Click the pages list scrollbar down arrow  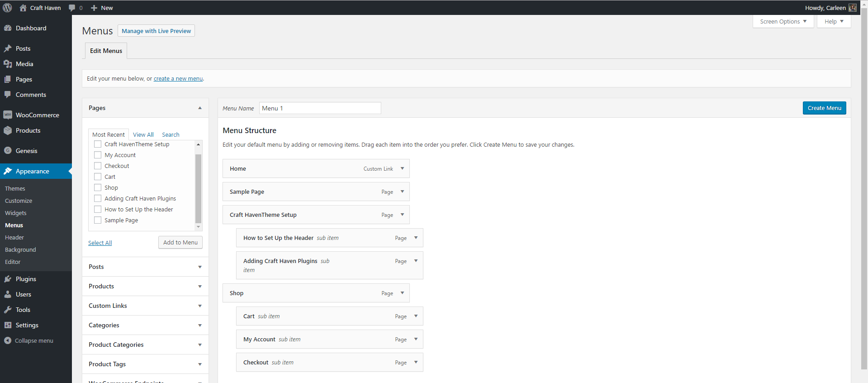click(x=198, y=227)
